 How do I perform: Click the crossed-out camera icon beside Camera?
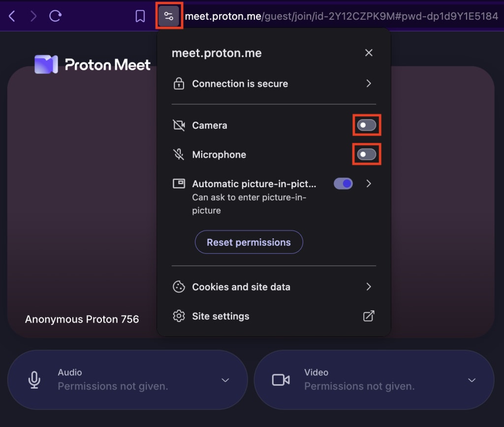[x=178, y=125]
